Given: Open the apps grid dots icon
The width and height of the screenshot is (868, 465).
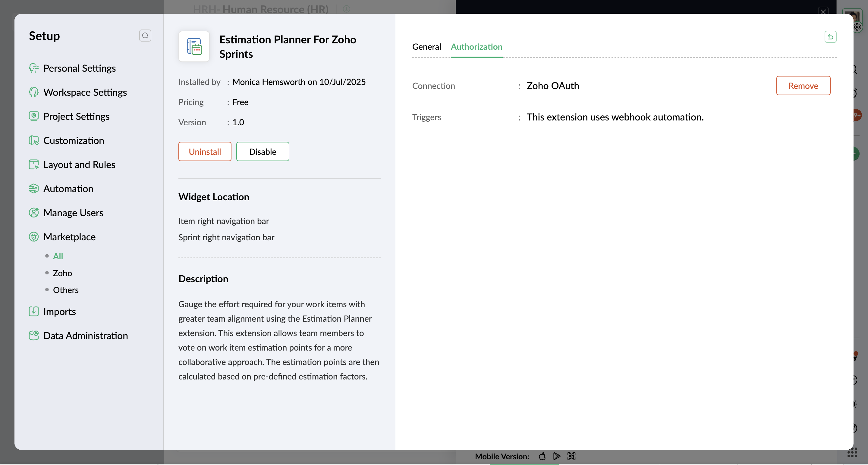Looking at the screenshot, I should [852, 453].
